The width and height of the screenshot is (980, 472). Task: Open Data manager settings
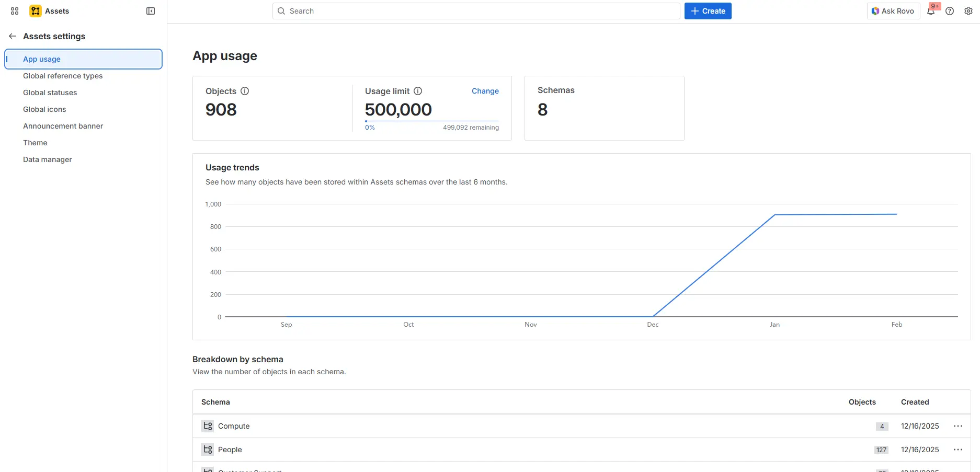point(48,159)
